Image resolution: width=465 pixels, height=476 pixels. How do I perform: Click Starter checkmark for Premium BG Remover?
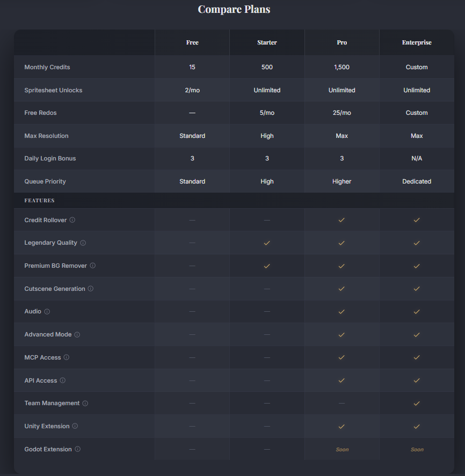tap(267, 266)
